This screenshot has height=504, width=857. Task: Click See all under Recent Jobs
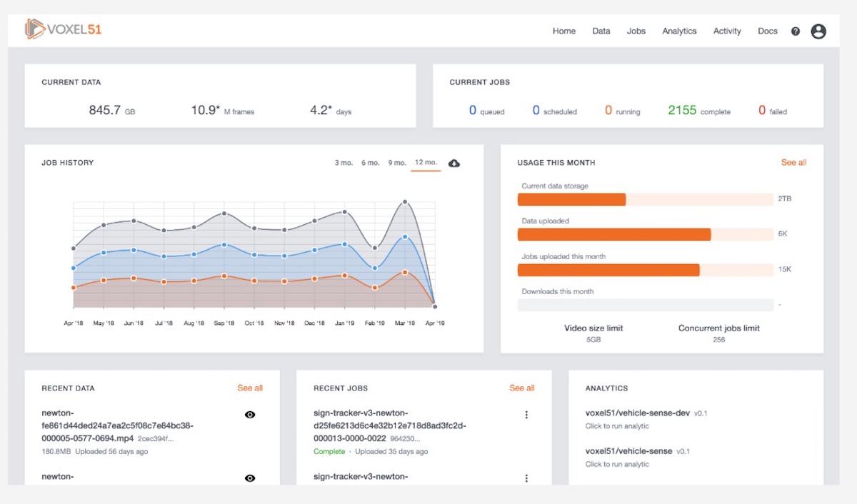coord(522,388)
